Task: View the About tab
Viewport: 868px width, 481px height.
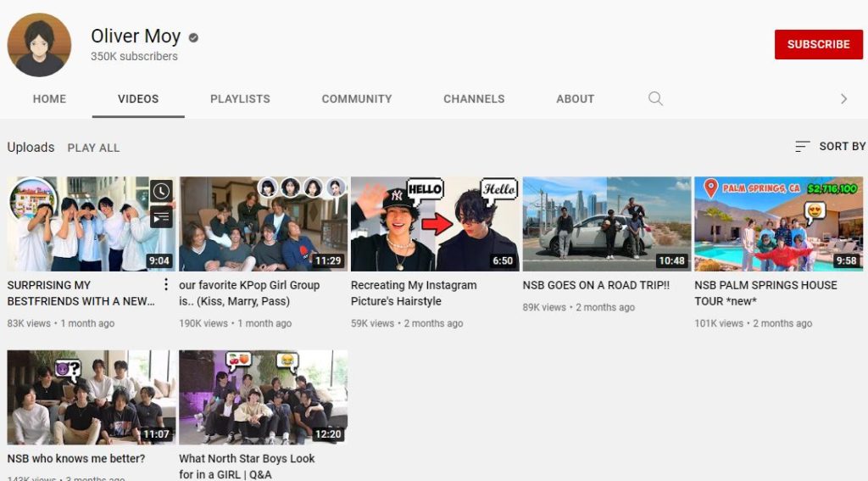Action: click(576, 98)
